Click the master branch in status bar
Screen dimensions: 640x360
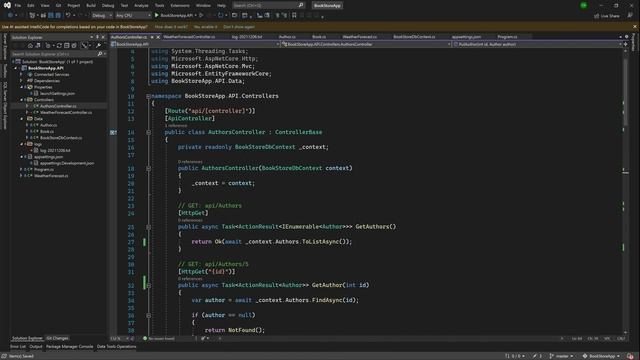click(x=562, y=356)
